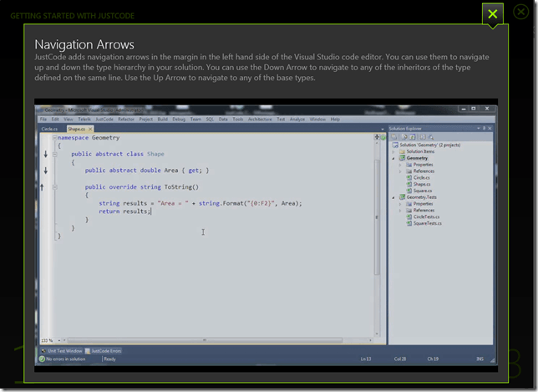Click the Refresh toolbar icon in Solution Explorer

coord(413,136)
